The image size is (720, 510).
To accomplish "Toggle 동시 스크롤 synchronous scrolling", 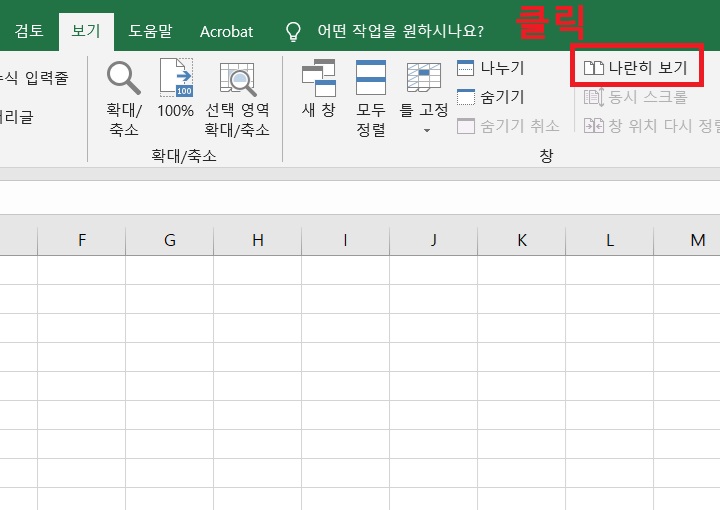I will (636, 97).
